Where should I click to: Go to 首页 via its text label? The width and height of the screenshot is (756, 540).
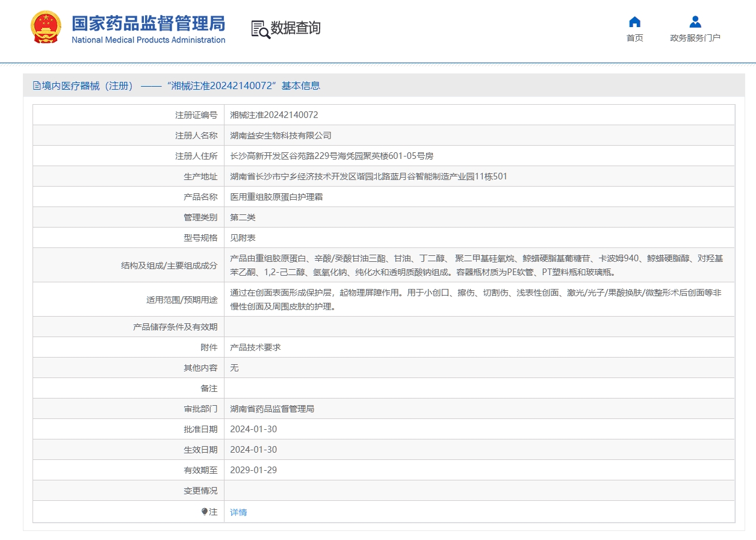(634, 38)
